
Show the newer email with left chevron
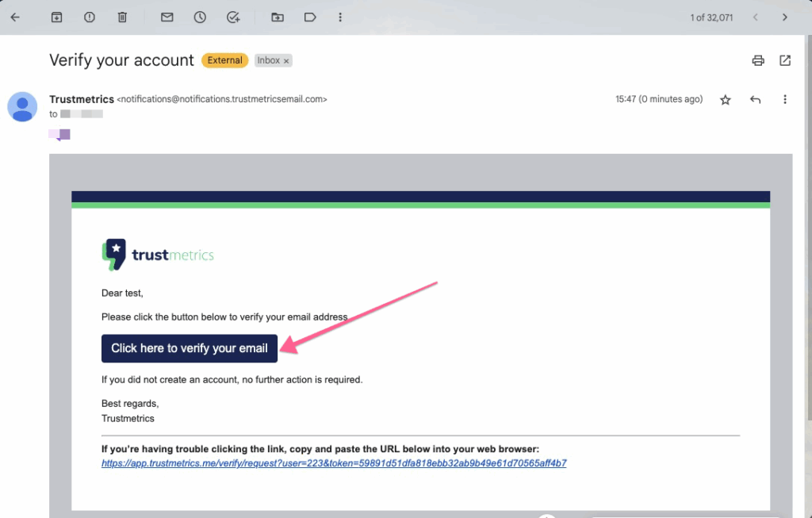click(756, 17)
